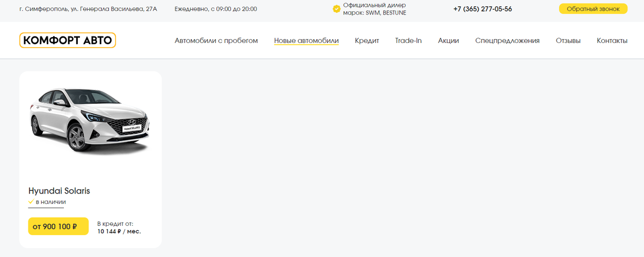Viewport: 644px width, 257px height.
Task: Click the 10 144 ₽ / мес. credit value
Action: point(119,231)
